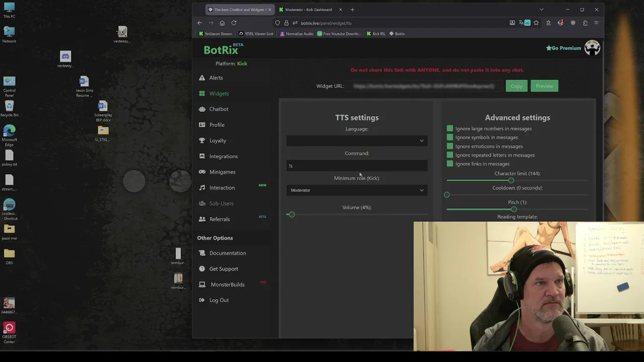Select OBSBOT Center desktop icon
Image resolution: width=644 pixels, height=362 pixels.
point(9,333)
